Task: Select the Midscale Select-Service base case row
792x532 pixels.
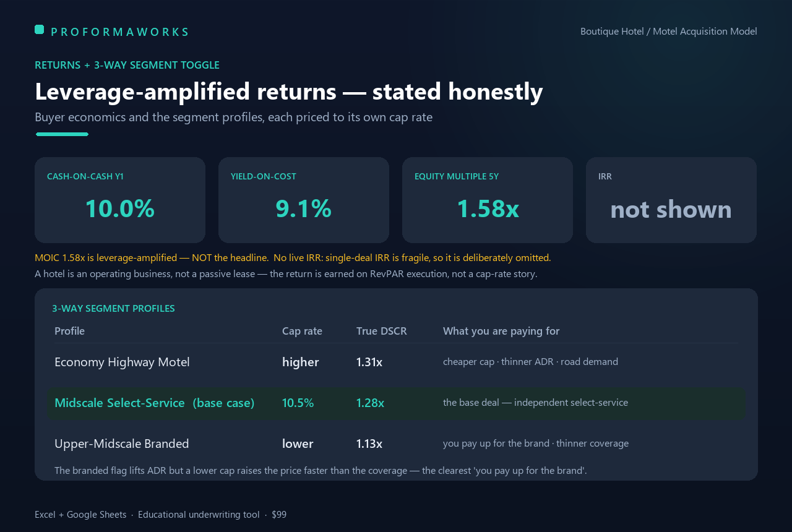Action: pyautogui.click(x=396, y=403)
